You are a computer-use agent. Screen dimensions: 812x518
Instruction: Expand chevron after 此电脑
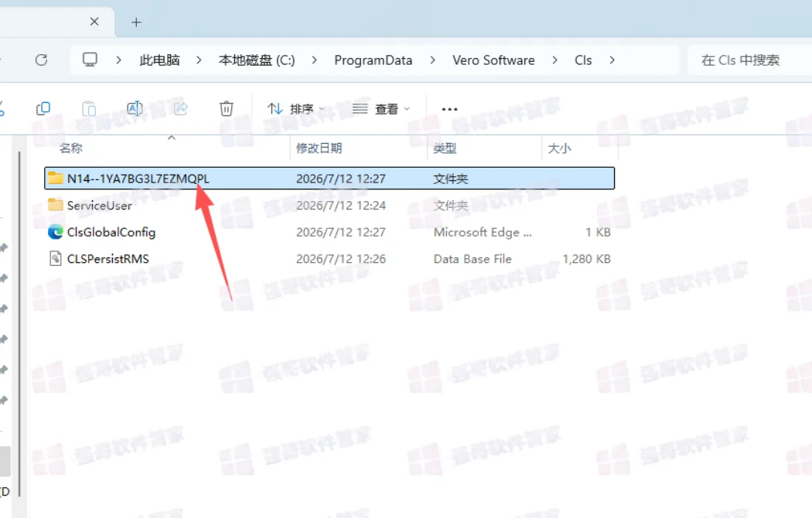(198, 60)
